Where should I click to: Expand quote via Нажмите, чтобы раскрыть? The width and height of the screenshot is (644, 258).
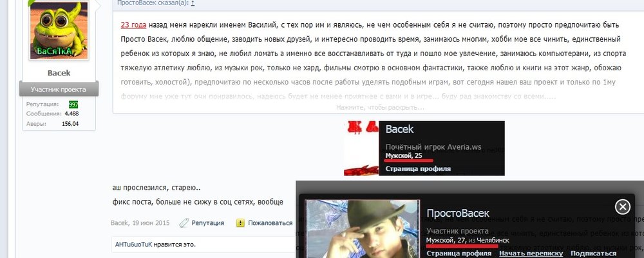380,107
